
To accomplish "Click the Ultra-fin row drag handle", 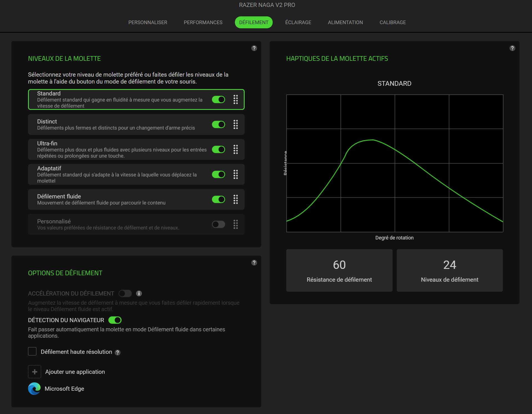I will pos(235,149).
